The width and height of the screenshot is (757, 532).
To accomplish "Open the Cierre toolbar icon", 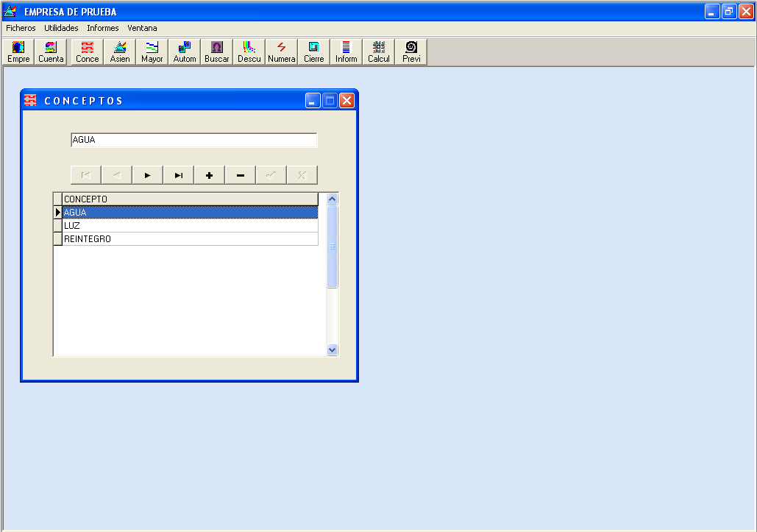I will click(x=314, y=52).
